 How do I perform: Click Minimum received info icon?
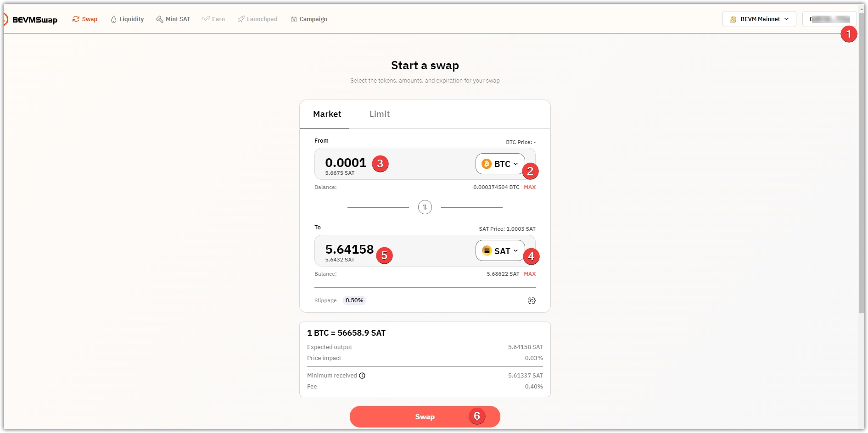362,376
